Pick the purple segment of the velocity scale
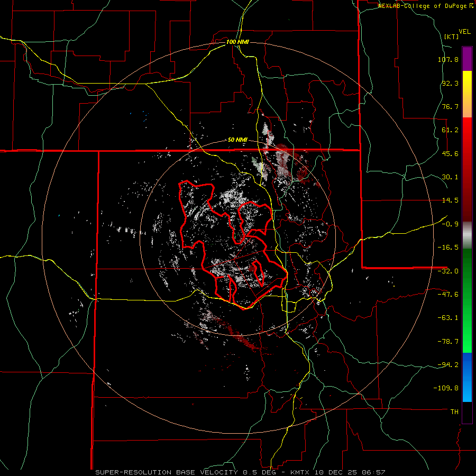 (467, 59)
